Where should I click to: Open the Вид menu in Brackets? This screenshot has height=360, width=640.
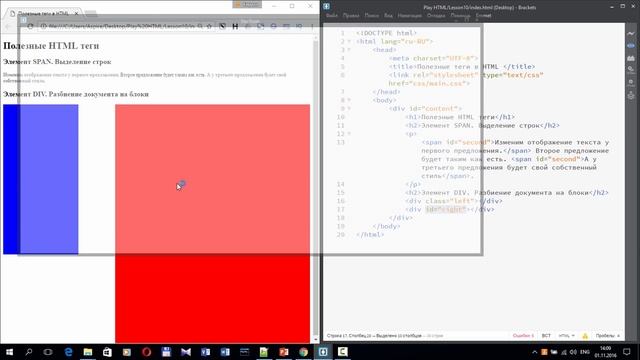click(x=388, y=16)
